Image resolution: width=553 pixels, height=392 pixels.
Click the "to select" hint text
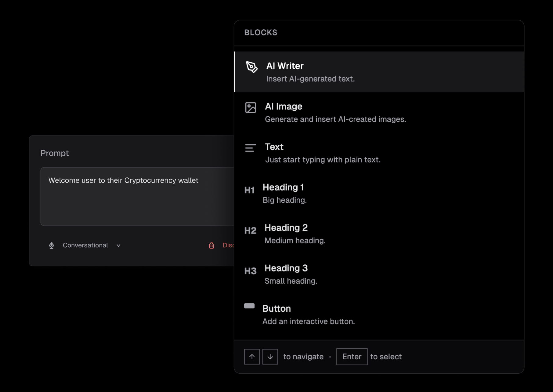(386, 357)
